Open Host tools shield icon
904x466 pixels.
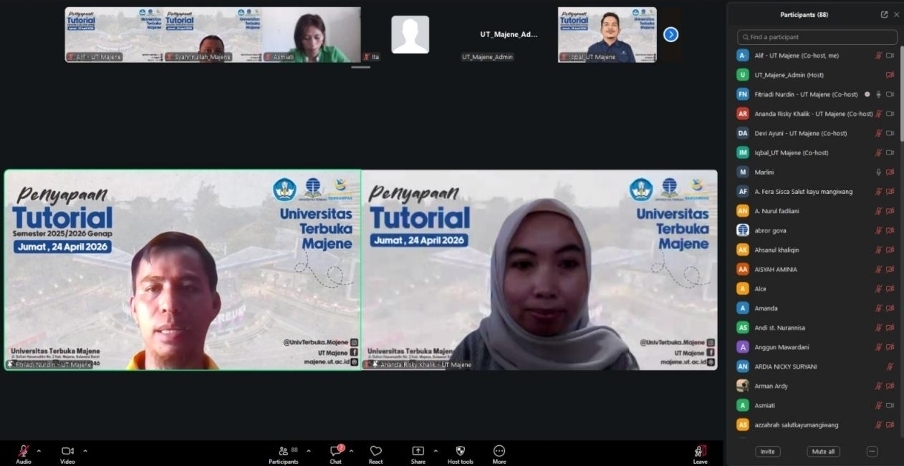click(460, 451)
